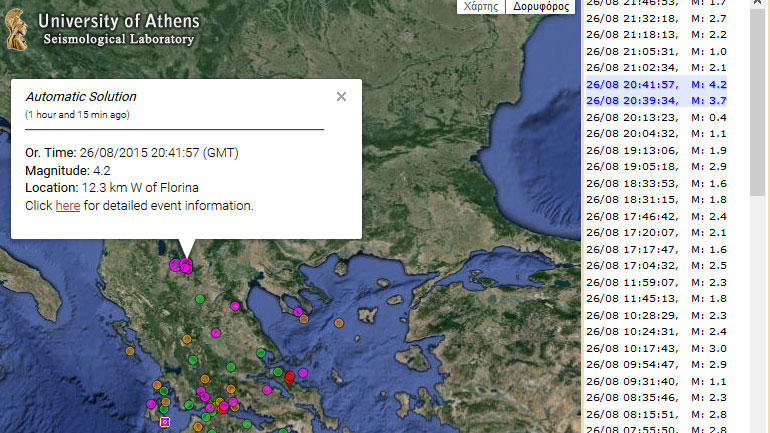Click the green marker just below Florina cluster
This screenshot has height=433, width=770.
(200, 298)
